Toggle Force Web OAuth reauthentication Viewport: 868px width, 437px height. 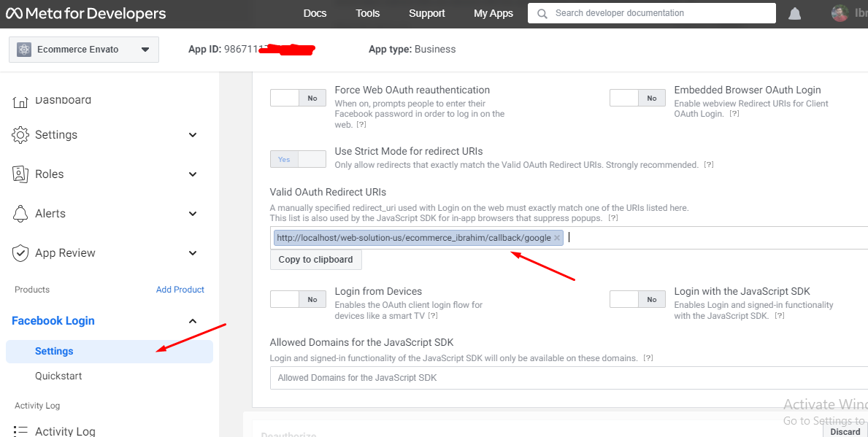[298, 98]
